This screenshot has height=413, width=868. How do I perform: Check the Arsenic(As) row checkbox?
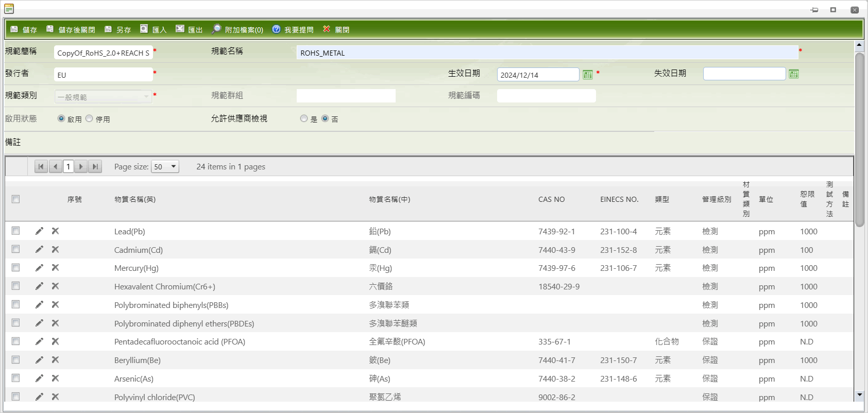(16, 378)
